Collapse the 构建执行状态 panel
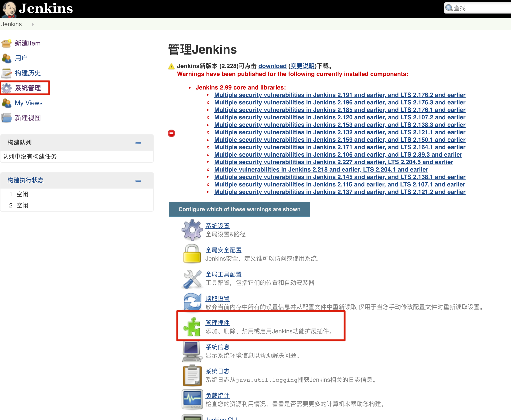Screen dimensions: 511x420 [138, 181]
